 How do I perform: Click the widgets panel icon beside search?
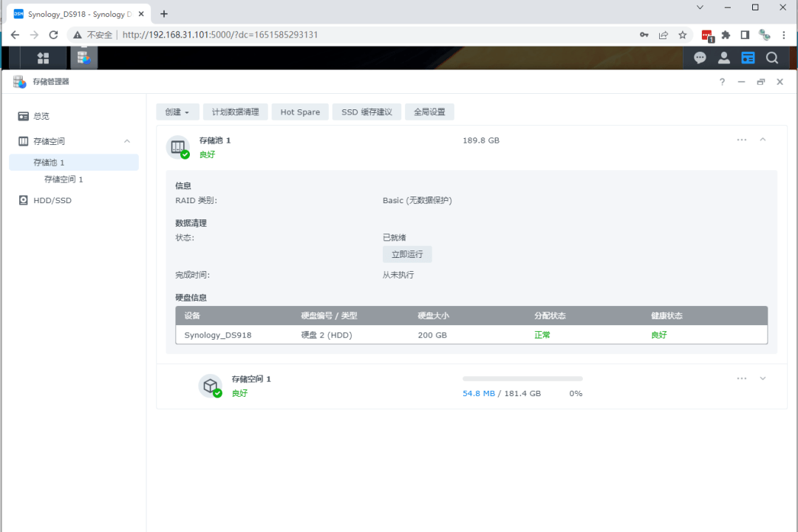coord(748,57)
